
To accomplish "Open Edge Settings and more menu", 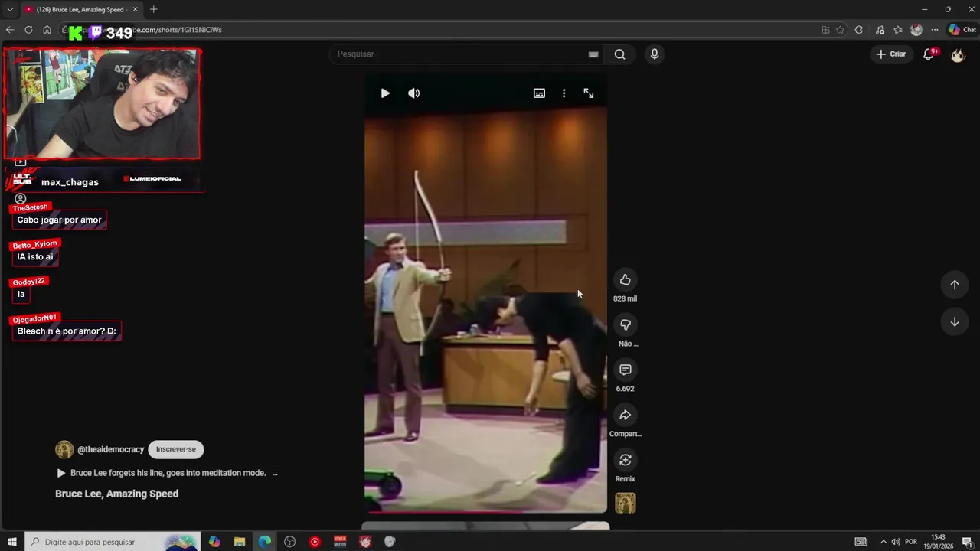I will (935, 30).
